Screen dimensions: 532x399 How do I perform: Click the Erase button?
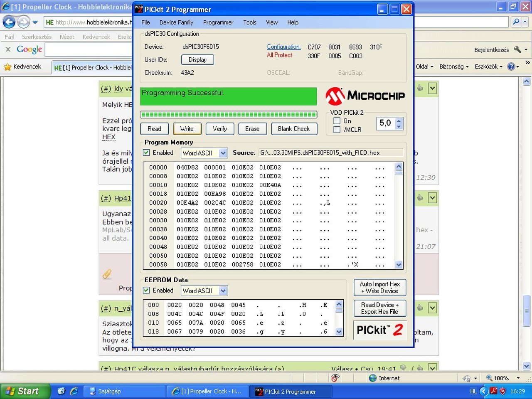tap(252, 129)
